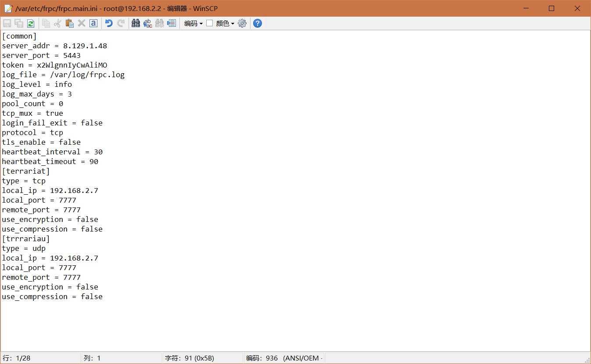
Task: Delete selection using the X icon
Action: (81, 23)
